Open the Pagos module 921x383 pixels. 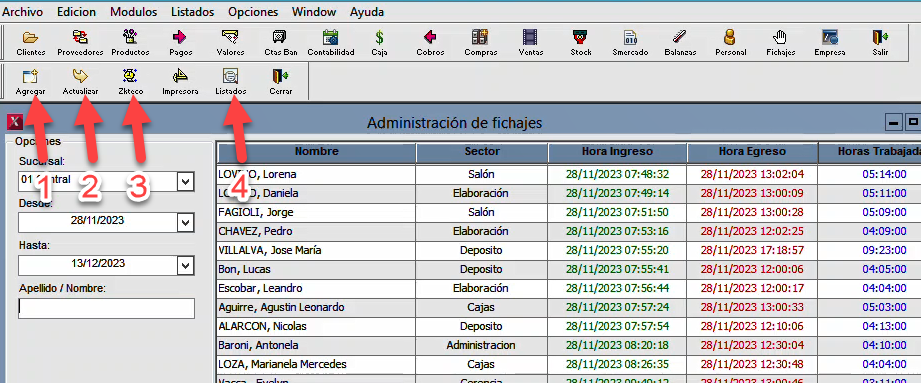(180, 43)
